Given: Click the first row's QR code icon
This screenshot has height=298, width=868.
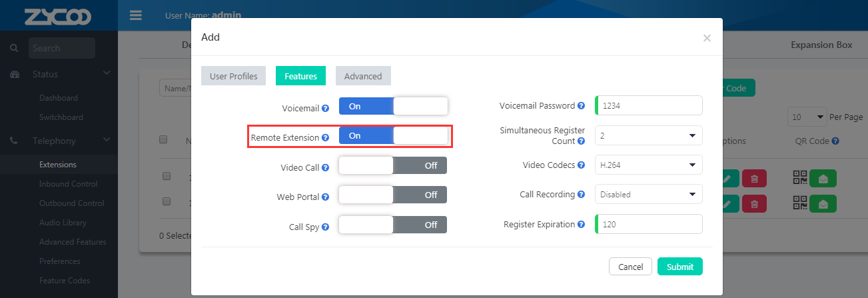Looking at the screenshot, I should [x=799, y=177].
